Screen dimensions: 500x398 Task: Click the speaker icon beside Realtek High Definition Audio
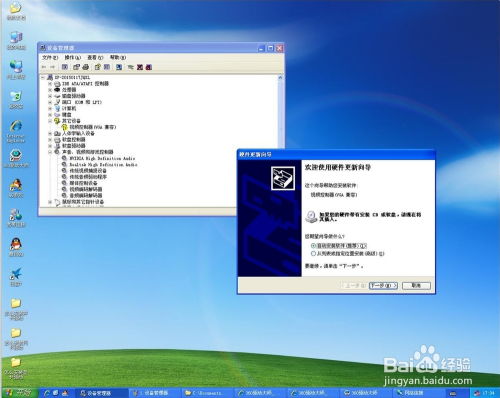click(65, 164)
